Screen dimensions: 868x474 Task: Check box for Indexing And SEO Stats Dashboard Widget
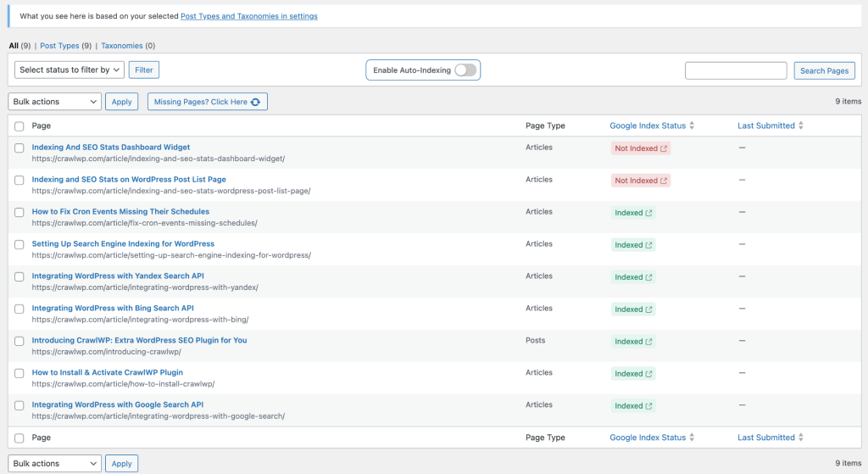click(x=19, y=148)
